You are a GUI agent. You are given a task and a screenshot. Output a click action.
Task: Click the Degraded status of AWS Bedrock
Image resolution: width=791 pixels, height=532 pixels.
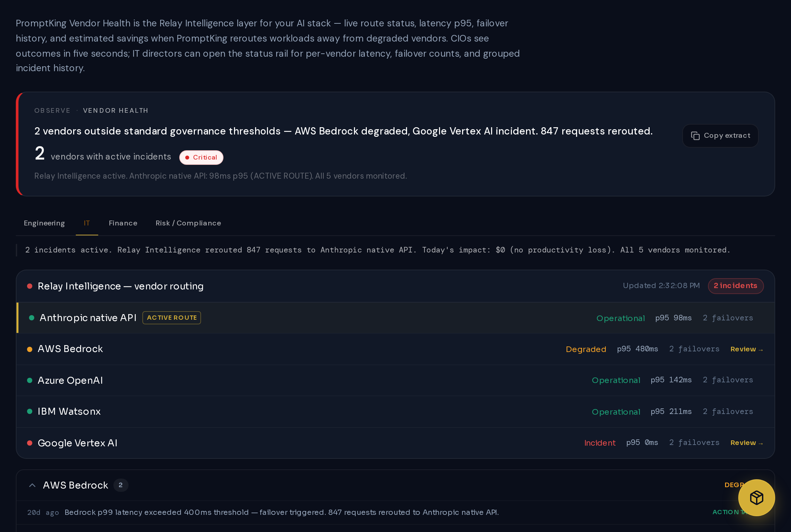pyautogui.click(x=586, y=349)
